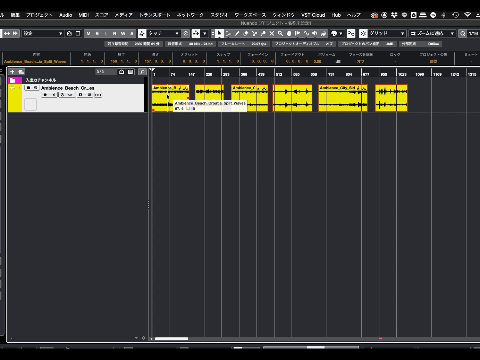Click the color palette tool icon

pyautogui.click(x=334, y=33)
